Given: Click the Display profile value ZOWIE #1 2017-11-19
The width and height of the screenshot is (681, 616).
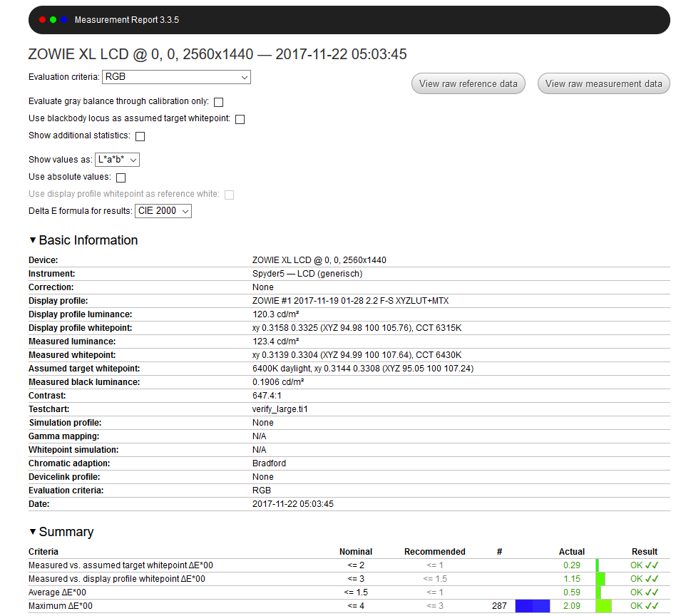Looking at the screenshot, I should coord(351,301).
